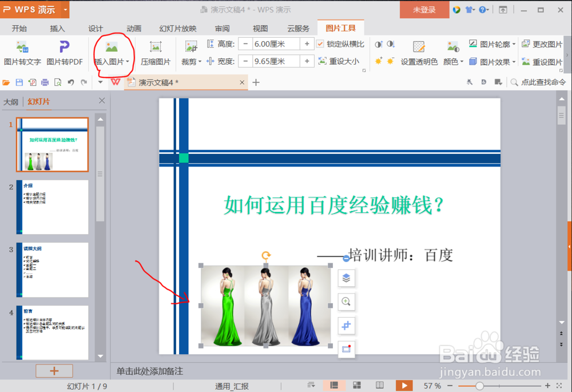This screenshot has height=392, width=572.
Task: Click the 图片转文字 picture-to-text icon
Action: coord(23,52)
